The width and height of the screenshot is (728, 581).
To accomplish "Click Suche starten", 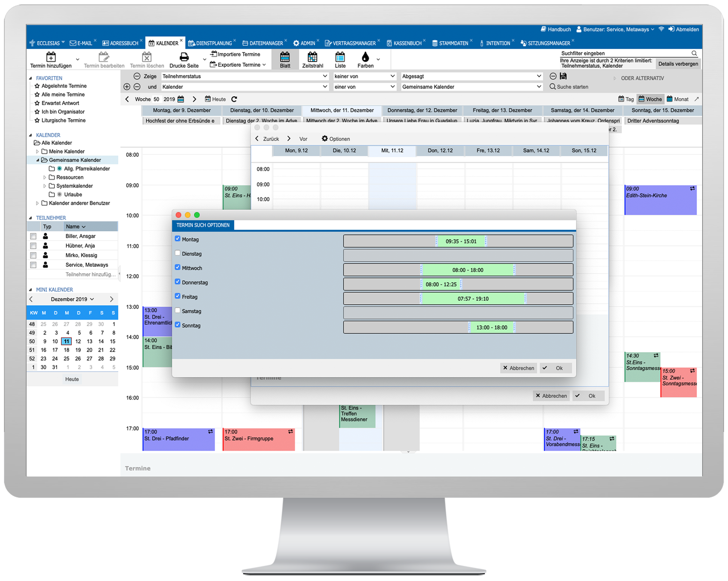I will [569, 87].
